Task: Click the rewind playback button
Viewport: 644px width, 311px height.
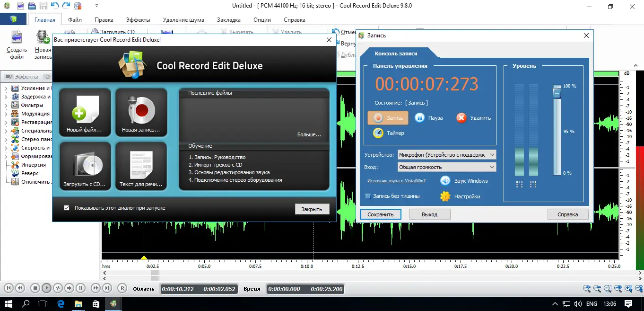Action: [x=20, y=288]
